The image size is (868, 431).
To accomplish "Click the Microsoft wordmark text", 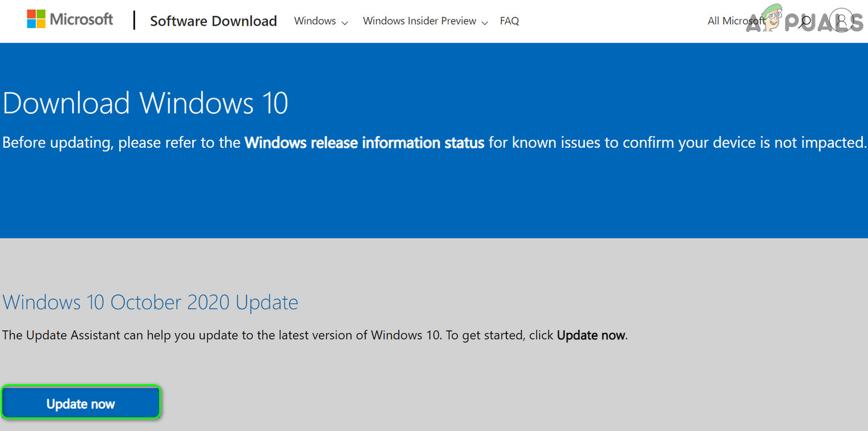I will coord(82,19).
